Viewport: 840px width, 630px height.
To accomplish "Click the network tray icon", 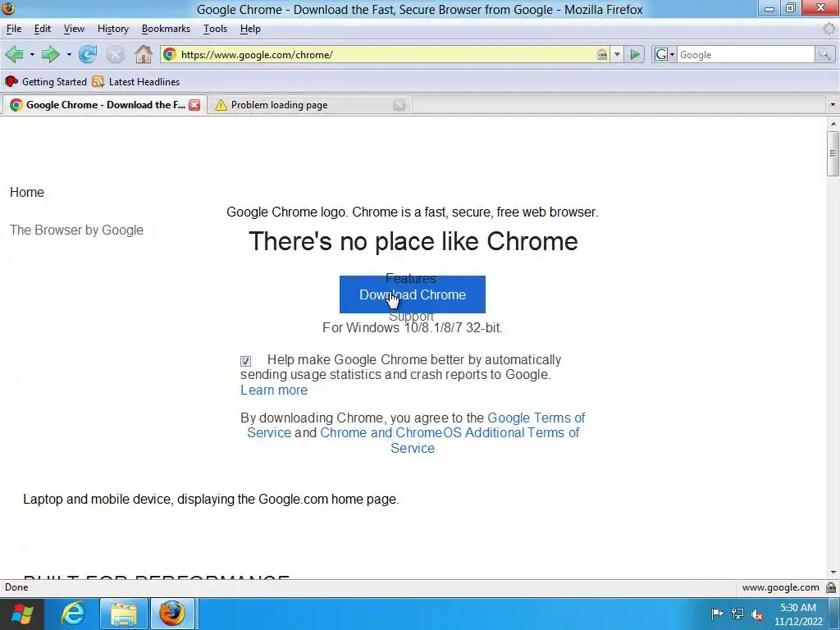I will pyautogui.click(x=737, y=614).
